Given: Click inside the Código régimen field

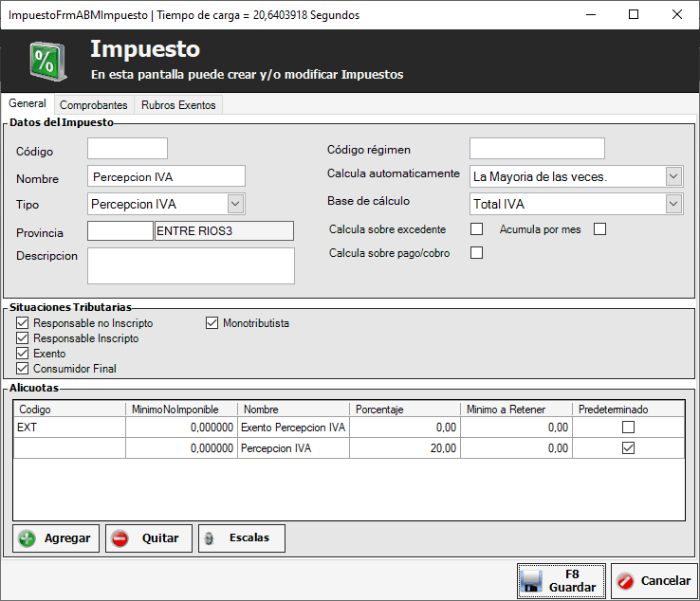Looking at the screenshot, I should point(537,149).
